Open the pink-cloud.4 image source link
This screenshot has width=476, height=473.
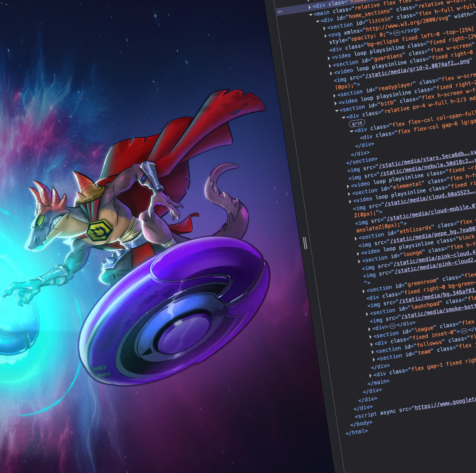point(434,258)
